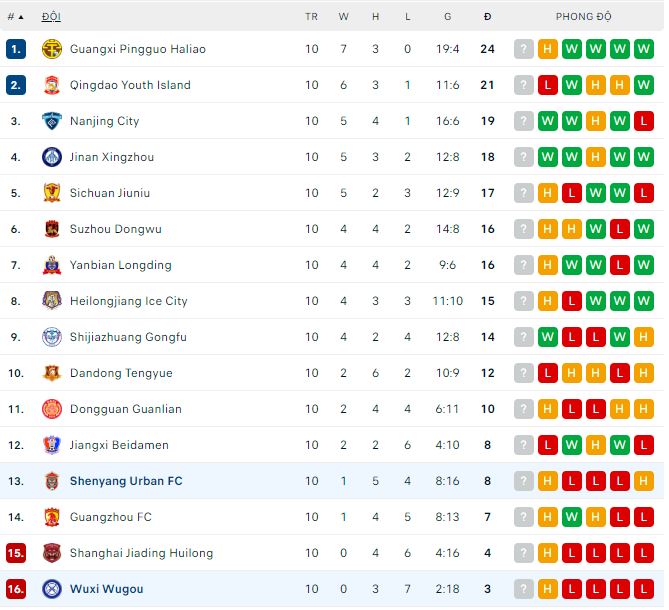Sort standings by the # column
The image size is (669, 610).
tap(15, 17)
